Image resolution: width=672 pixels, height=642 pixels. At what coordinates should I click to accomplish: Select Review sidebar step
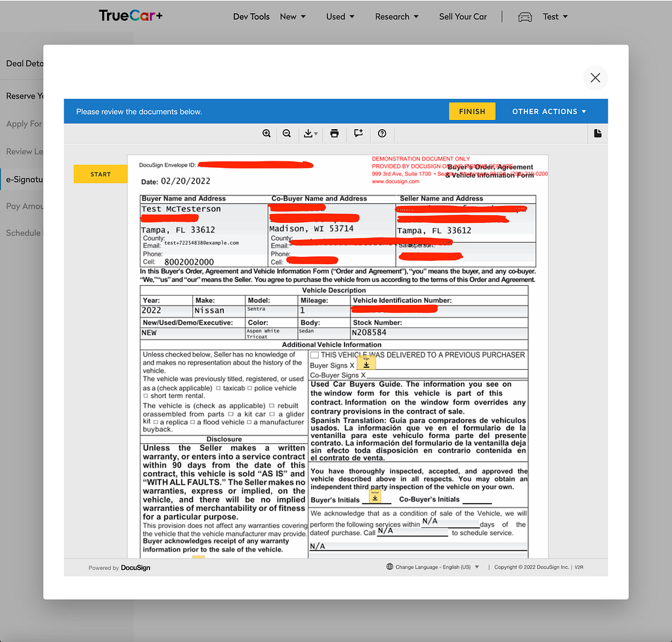tap(24, 151)
